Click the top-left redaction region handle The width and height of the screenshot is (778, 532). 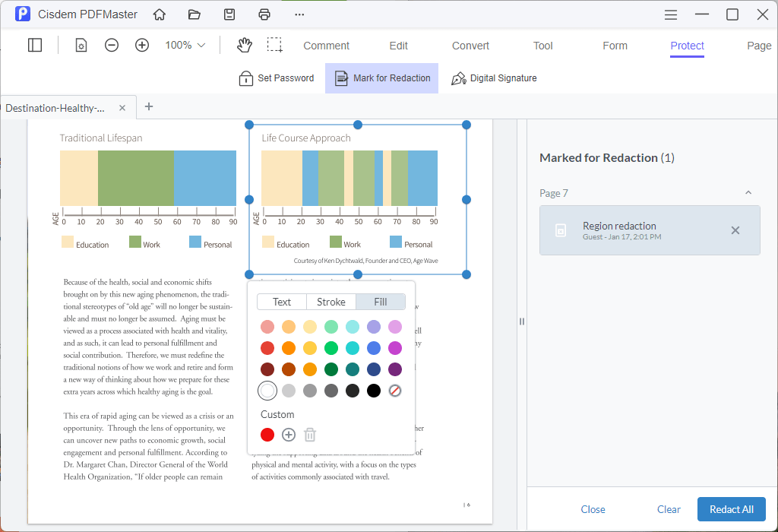249,125
